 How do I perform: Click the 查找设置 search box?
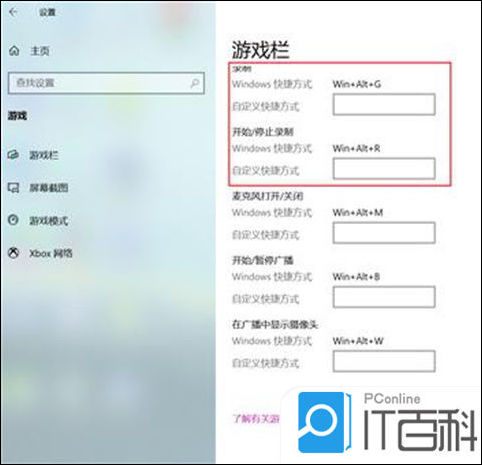tap(106, 83)
